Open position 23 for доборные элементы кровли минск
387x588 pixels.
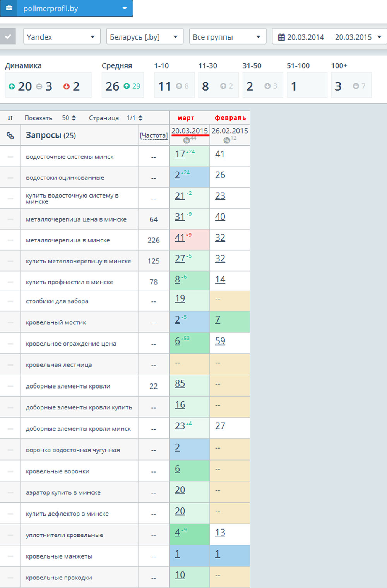point(180,426)
